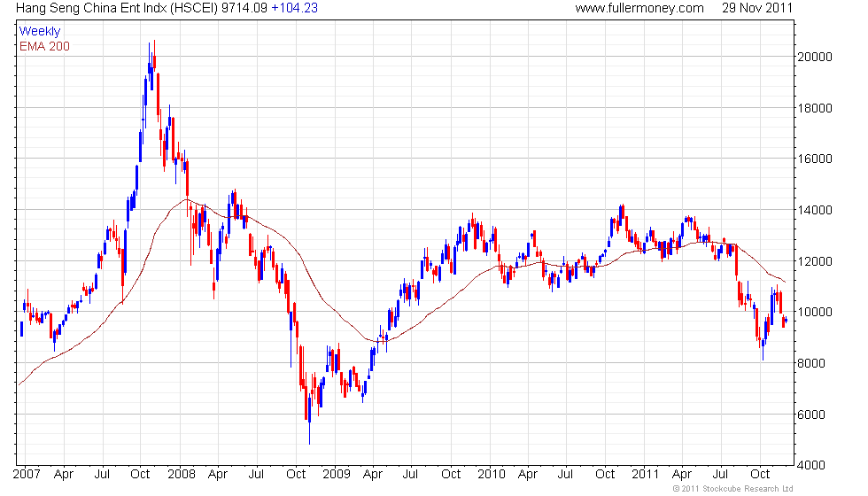
Task: Click the 8000 y-axis label
Action: point(811,363)
